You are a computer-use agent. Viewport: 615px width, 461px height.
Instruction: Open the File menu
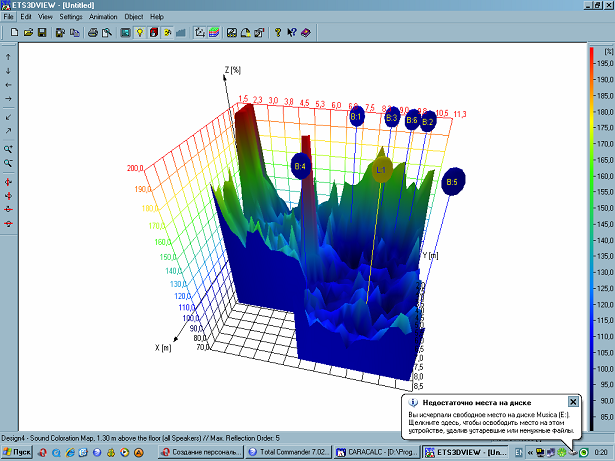coord(8,17)
